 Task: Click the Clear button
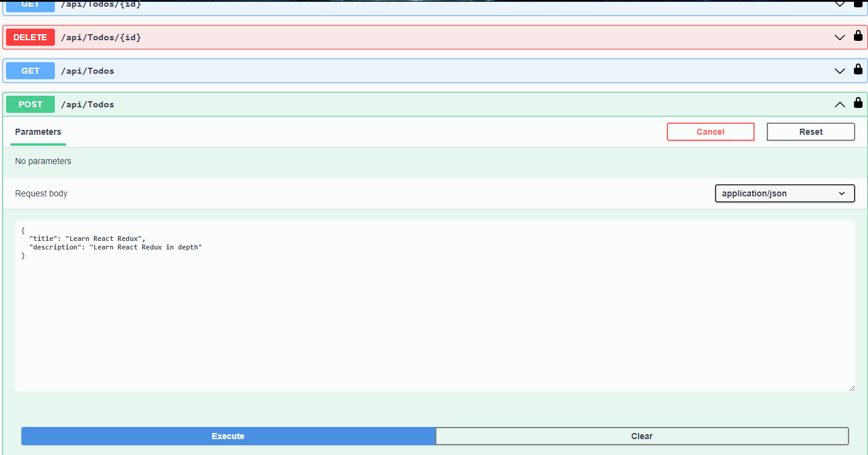tap(642, 436)
